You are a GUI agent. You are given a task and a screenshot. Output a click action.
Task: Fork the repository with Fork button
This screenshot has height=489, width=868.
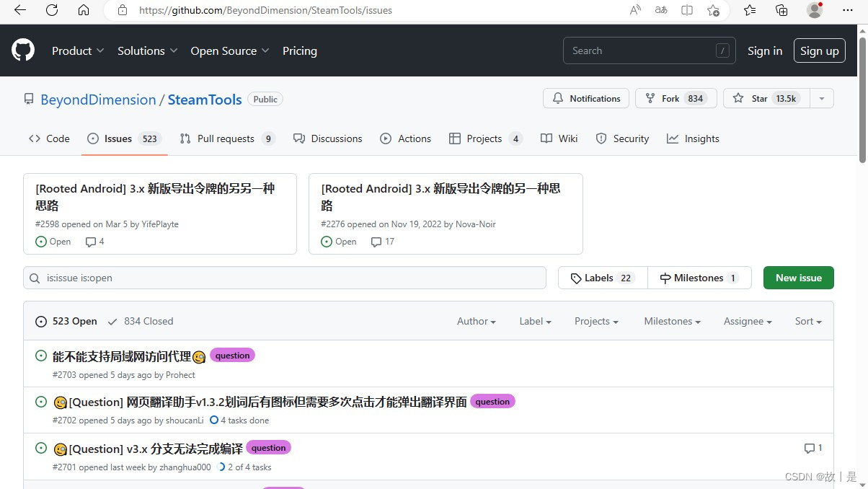[x=676, y=99]
